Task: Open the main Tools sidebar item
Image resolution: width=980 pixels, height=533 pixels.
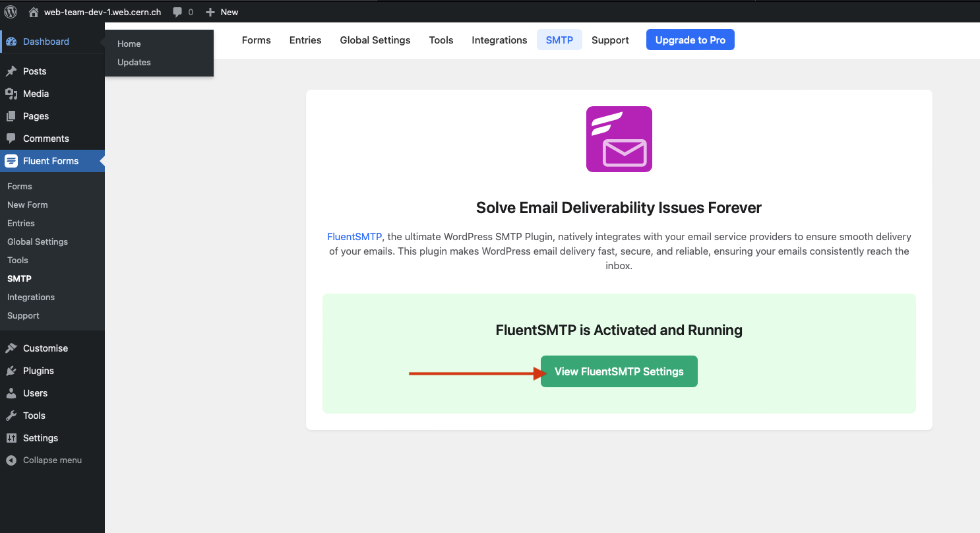Action: (x=52, y=416)
